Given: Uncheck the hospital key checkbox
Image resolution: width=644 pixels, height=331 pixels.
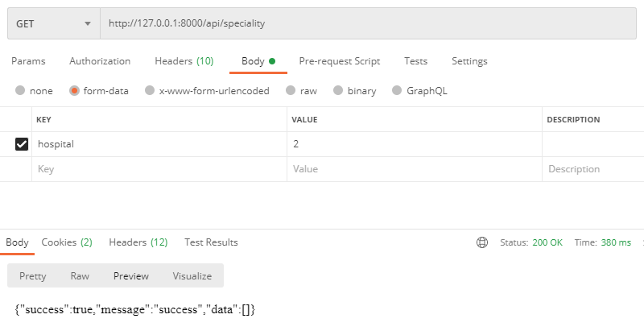Looking at the screenshot, I should pyautogui.click(x=22, y=144).
